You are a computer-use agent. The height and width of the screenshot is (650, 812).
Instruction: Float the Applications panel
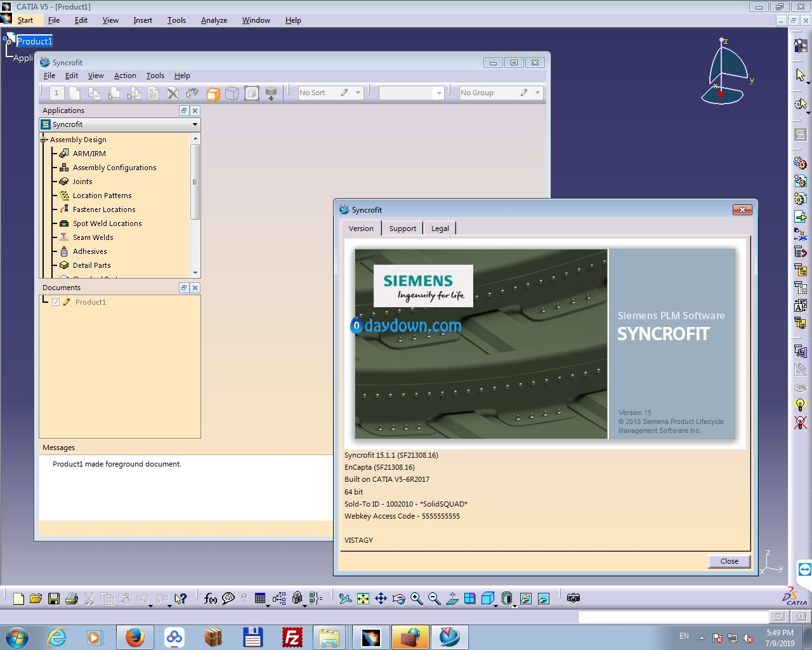click(184, 110)
